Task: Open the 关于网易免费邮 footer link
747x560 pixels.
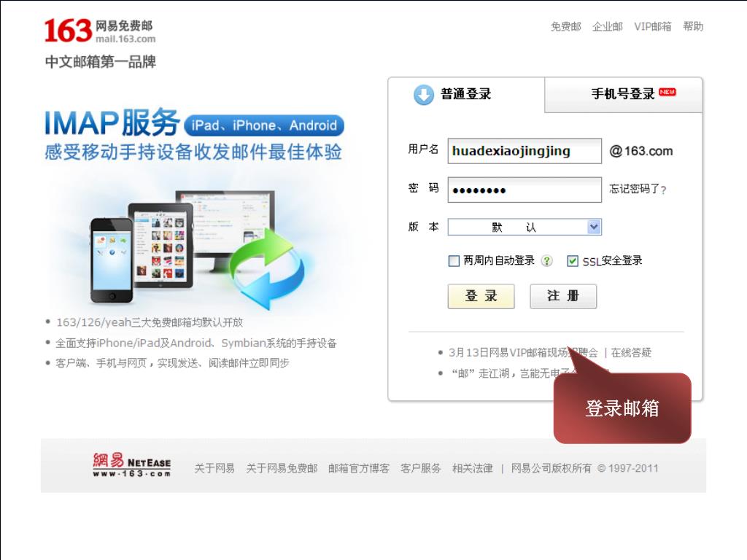Action: (x=282, y=468)
